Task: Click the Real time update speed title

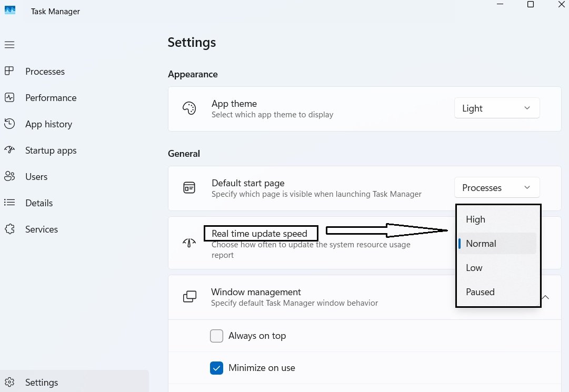Action: 259,234
